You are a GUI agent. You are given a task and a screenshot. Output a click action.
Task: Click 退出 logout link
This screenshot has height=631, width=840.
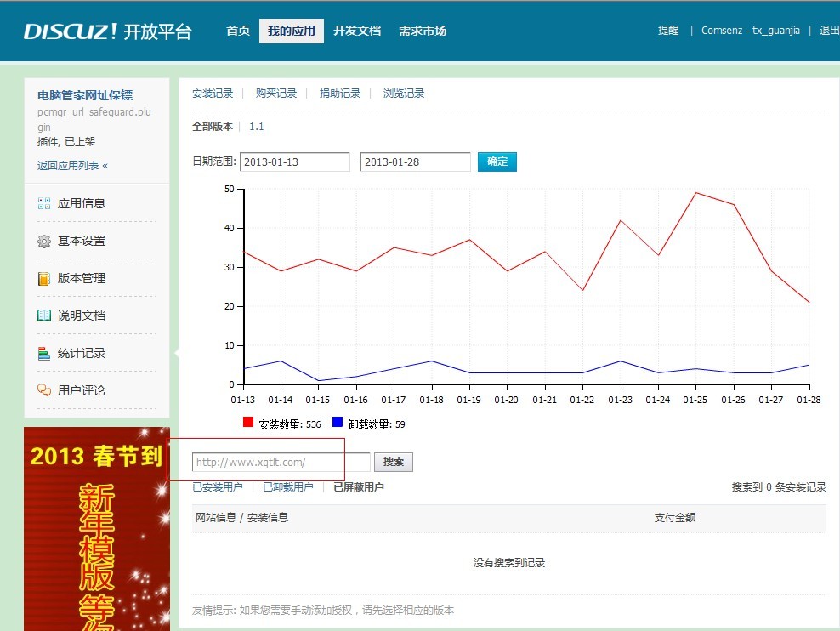829,31
